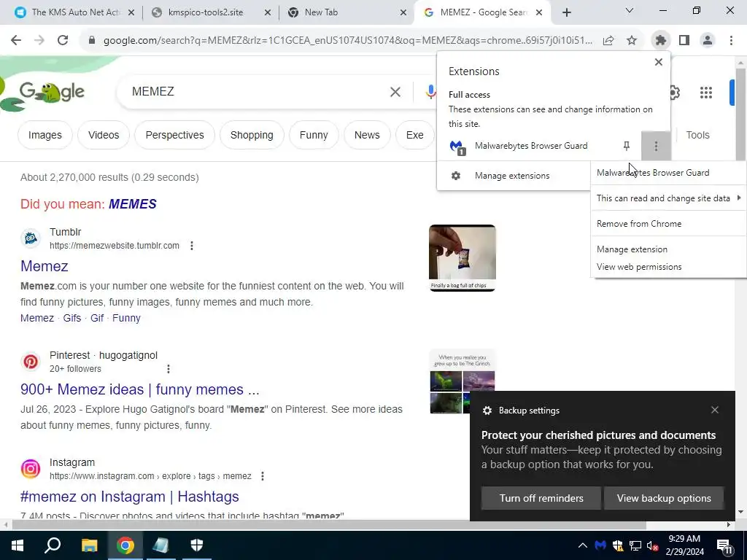Click the vertical page scrollbar

(x=740, y=114)
